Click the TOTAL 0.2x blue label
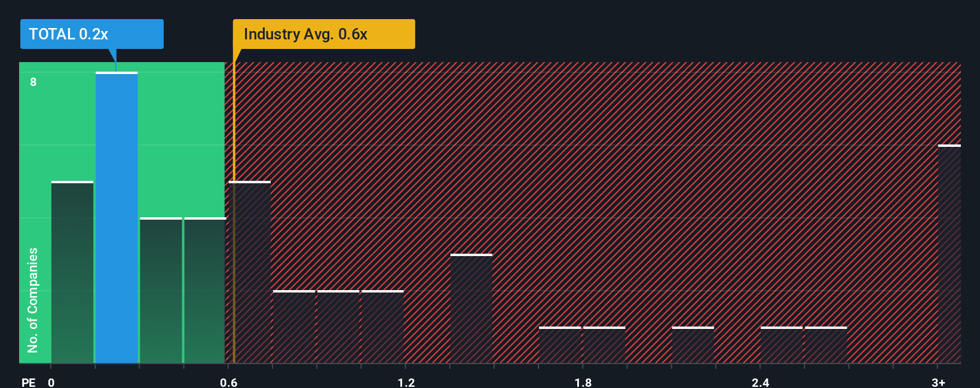 tap(91, 34)
